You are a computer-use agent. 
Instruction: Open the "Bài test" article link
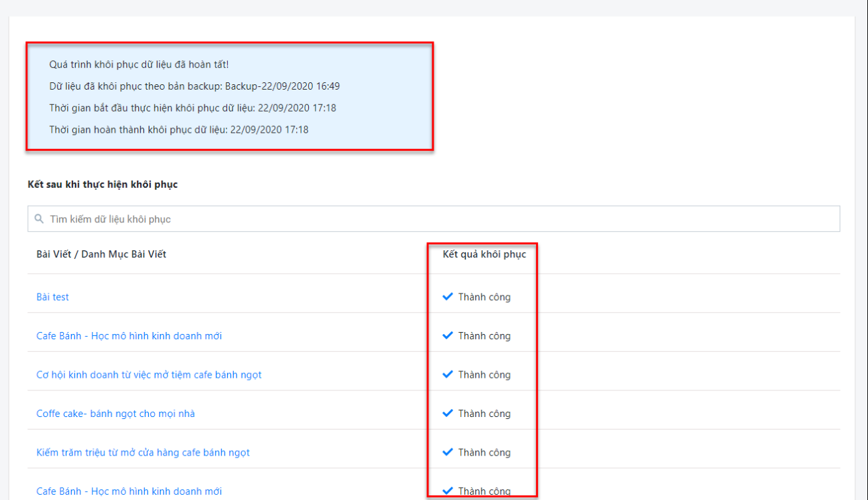[x=52, y=297]
